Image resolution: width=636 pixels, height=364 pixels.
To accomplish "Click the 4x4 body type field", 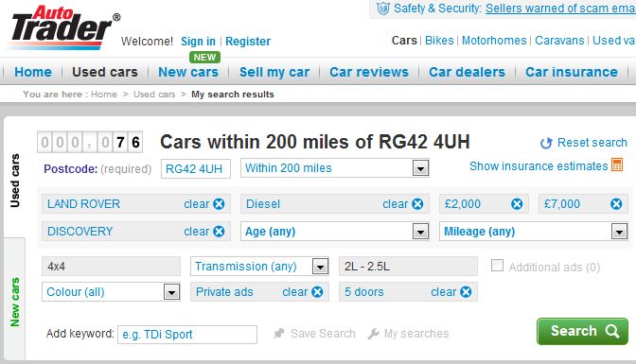I will (x=111, y=267).
